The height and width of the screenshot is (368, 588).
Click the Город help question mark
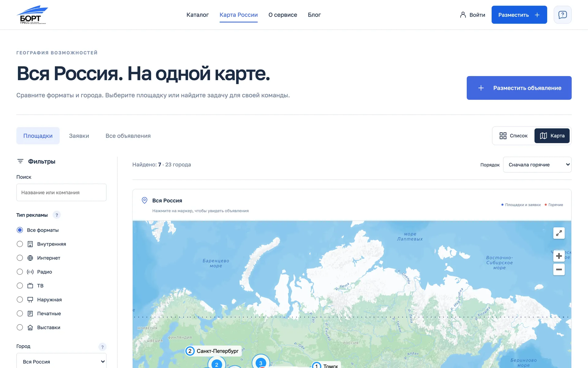click(x=102, y=347)
